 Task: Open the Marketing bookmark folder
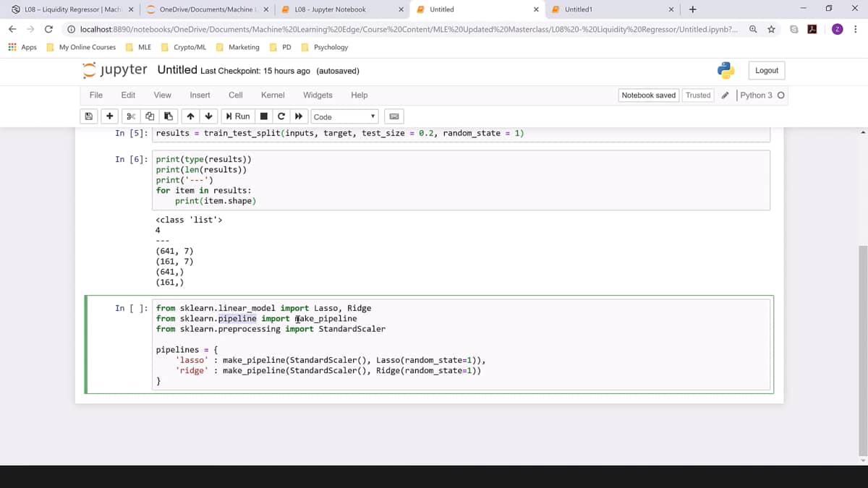pyautogui.click(x=238, y=47)
